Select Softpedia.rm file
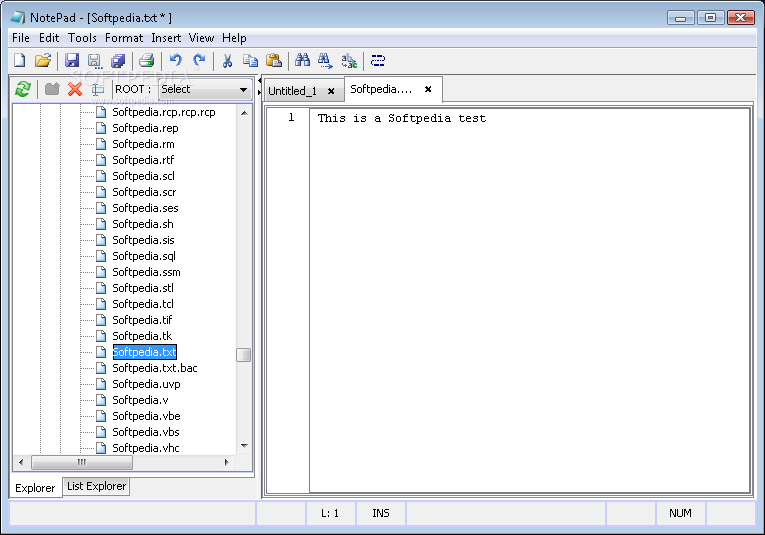The height and width of the screenshot is (535, 765). pyautogui.click(x=143, y=144)
